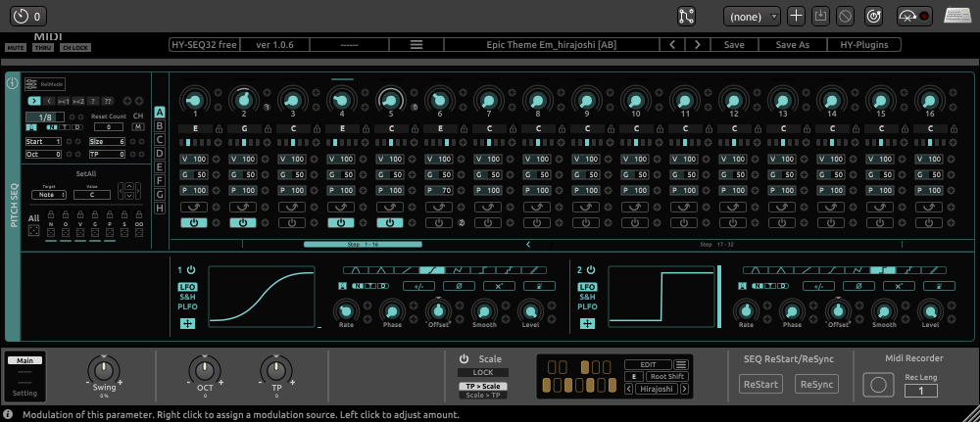Open the Hirajoshi scale selector
Viewport: 980px width, 422px height.
(657, 389)
